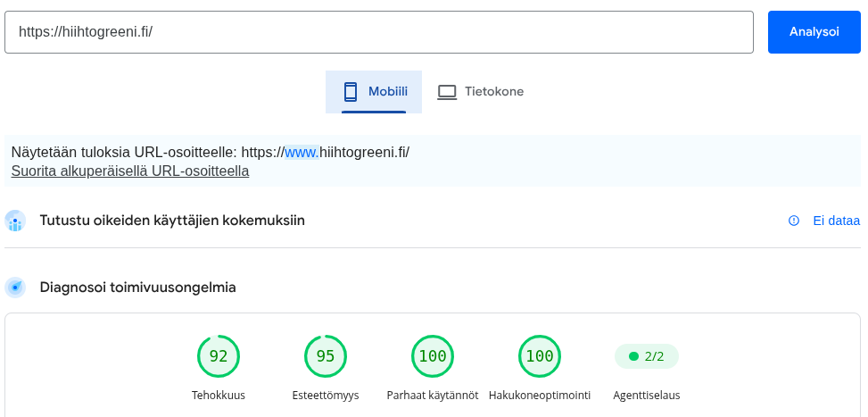
Task: Click the Hakukoneoptimointi label
Action: pos(539,396)
